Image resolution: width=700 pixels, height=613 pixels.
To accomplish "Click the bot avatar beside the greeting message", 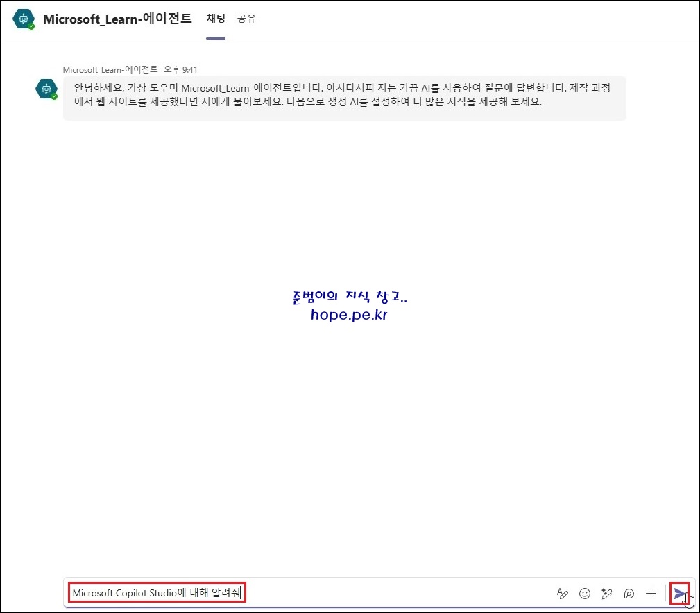I will 46,89.
